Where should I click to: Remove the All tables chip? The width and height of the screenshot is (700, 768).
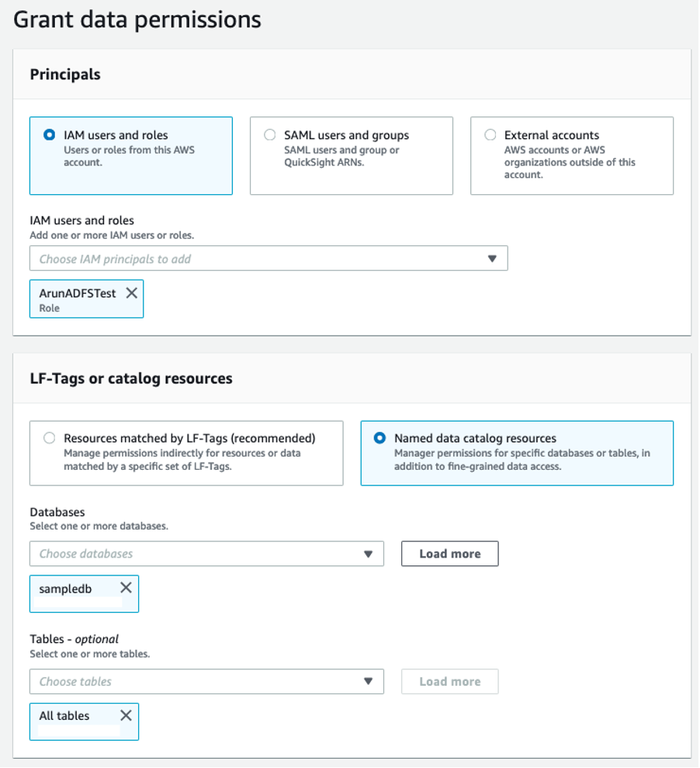click(x=126, y=715)
